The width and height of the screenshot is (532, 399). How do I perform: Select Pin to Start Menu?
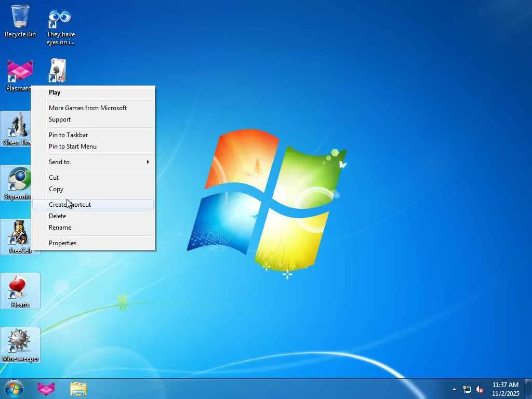pyautogui.click(x=93, y=146)
